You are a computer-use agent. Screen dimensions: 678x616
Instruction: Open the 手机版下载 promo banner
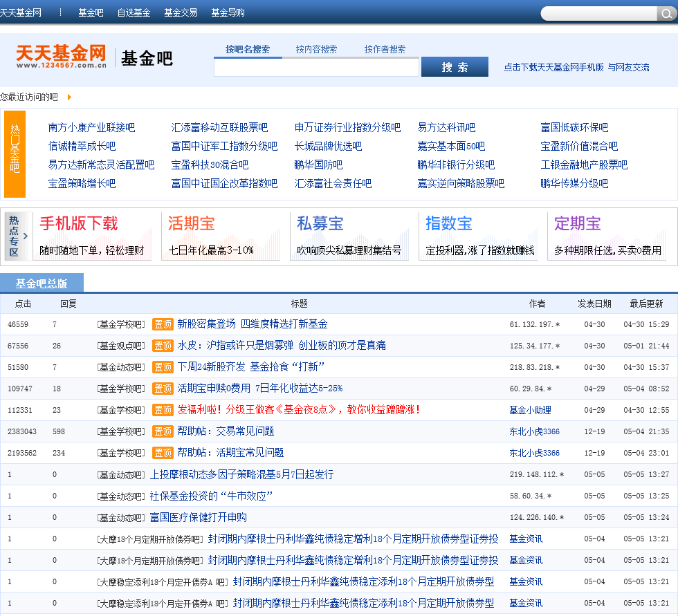[91, 236]
